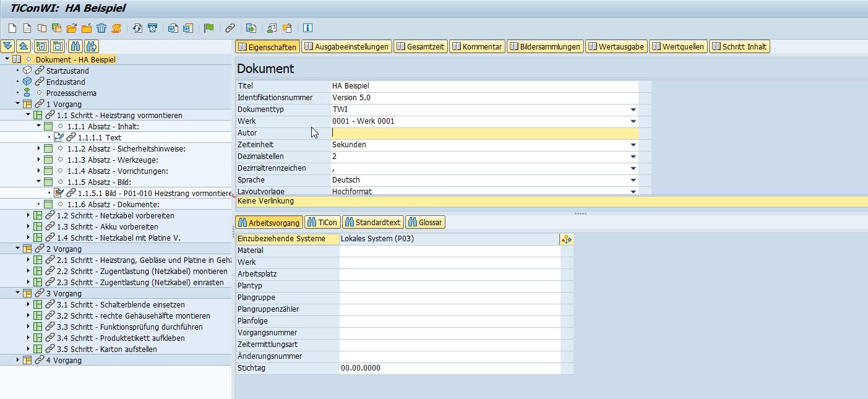Click the Glossar search button
This screenshot has height=399, width=868.
[x=426, y=223]
